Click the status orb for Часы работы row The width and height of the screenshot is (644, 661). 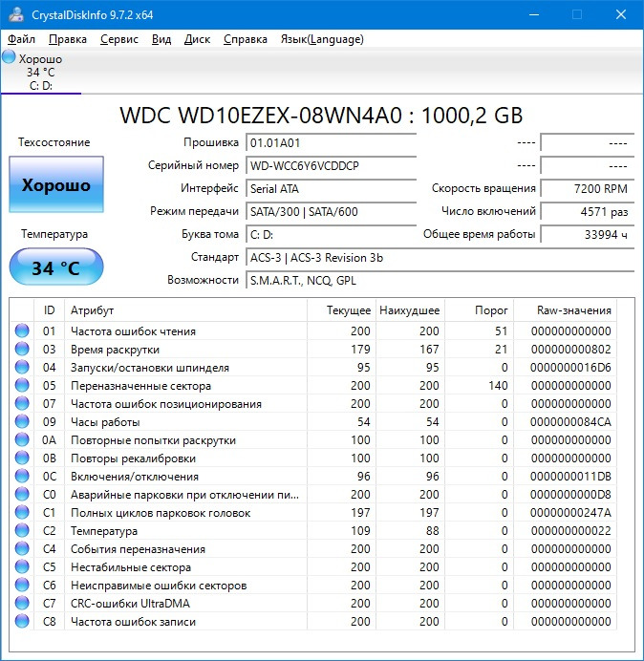click(22, 422)
